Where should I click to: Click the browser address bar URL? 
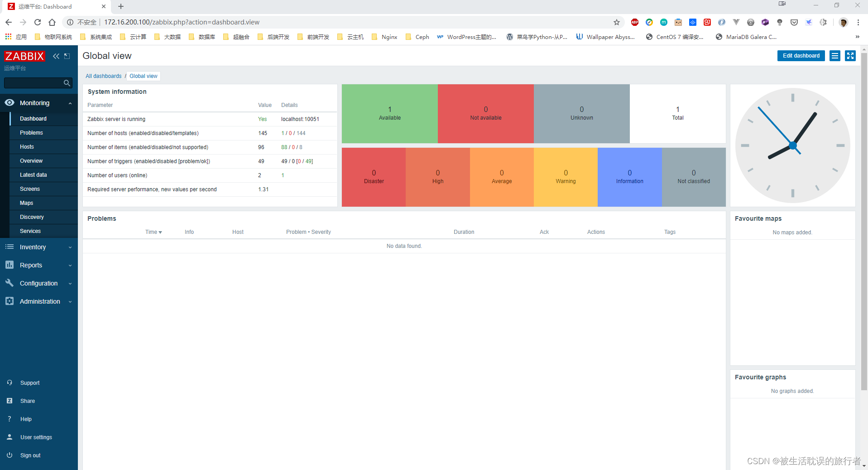(x=182, y=22)
